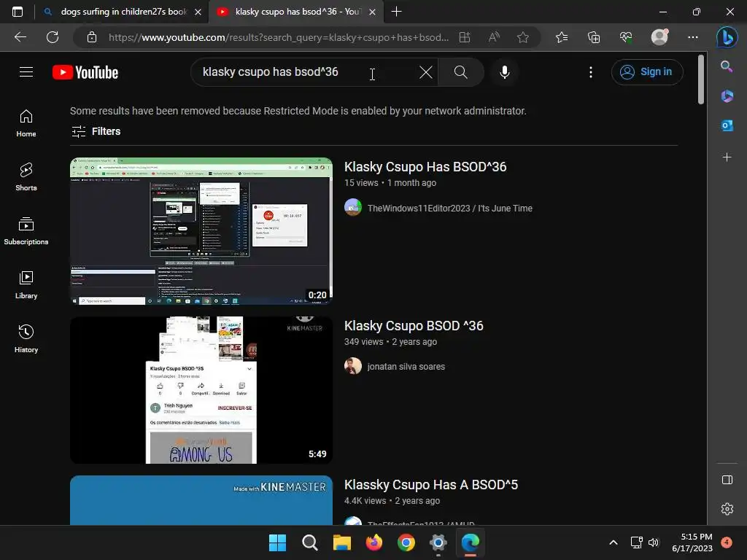Open Browser essentials heart icon
Viewport: 747px width, 560px height.
(x=626, y=37)
